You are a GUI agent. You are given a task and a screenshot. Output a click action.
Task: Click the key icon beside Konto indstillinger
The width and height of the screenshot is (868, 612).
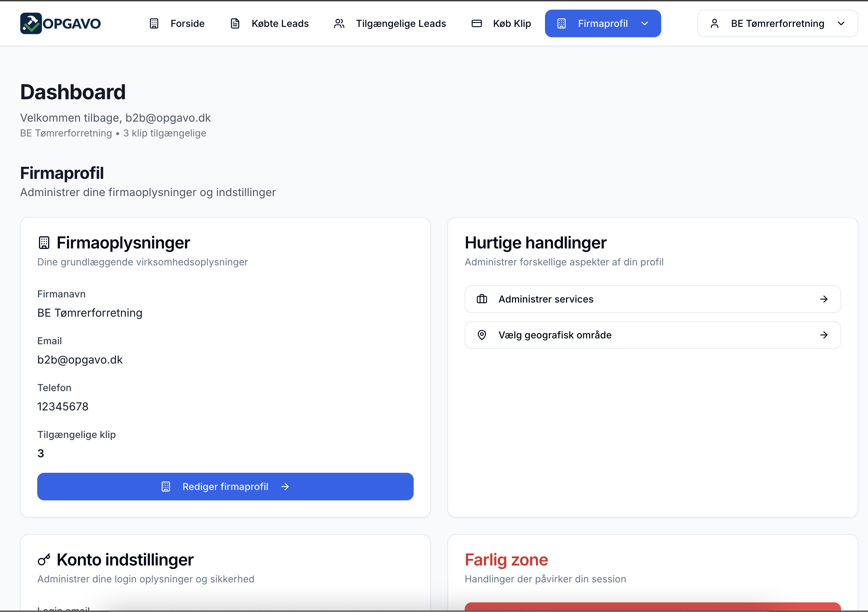tap(44, 560)
